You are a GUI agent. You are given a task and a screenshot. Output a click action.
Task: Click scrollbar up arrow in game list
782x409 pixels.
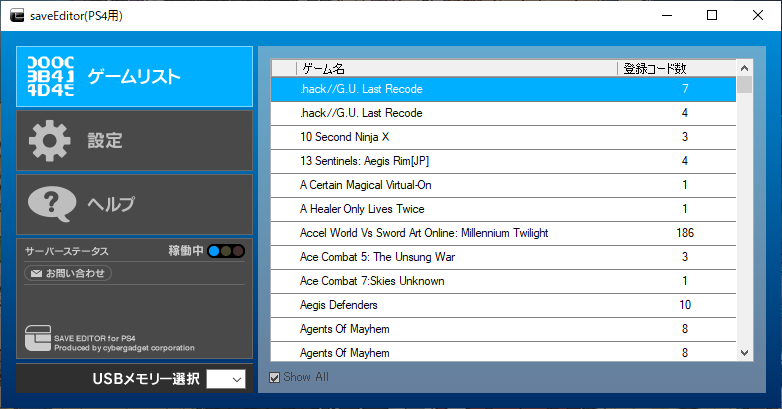744,68
